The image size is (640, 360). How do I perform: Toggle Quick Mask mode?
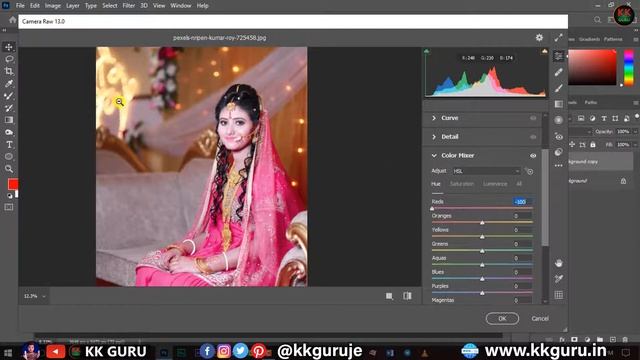[x=9, y=207]
